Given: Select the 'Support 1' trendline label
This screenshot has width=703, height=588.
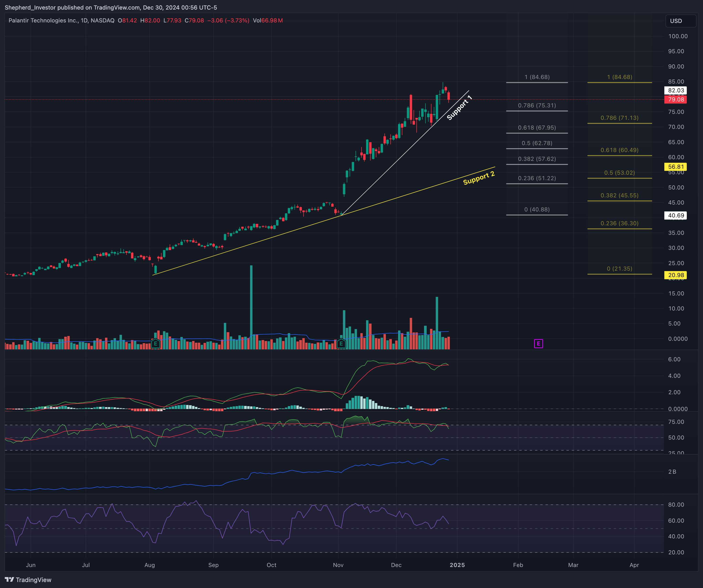Looking at the screenshot, I should [459, 107].
